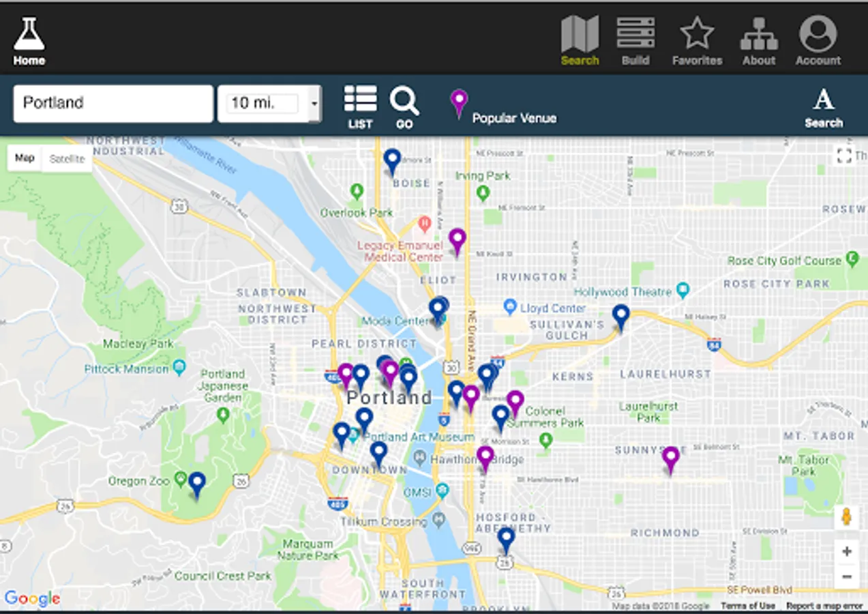
Task: Click the Google logo on map
Action: (32, 598)
